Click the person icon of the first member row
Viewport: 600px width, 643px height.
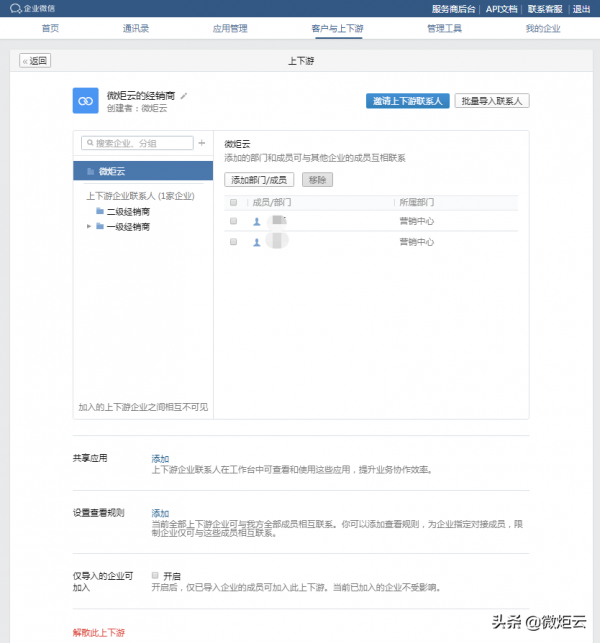click(x=257, y=221)
